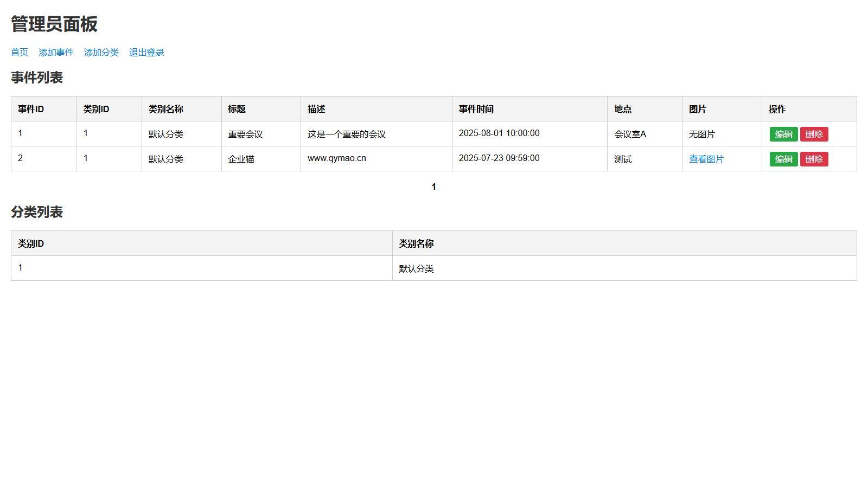Go to 添加事件 page
Viewport: 868px width, 488px height.
click(x=56, y=53)
